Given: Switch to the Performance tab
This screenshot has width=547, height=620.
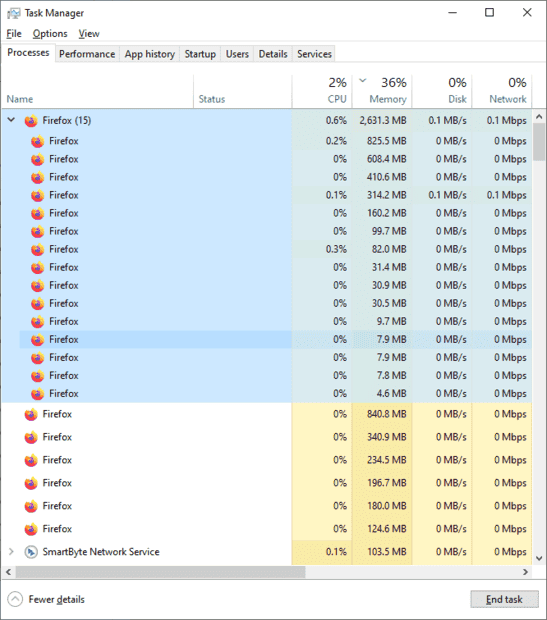Looking at the screenshot, I should coord(87,54).
